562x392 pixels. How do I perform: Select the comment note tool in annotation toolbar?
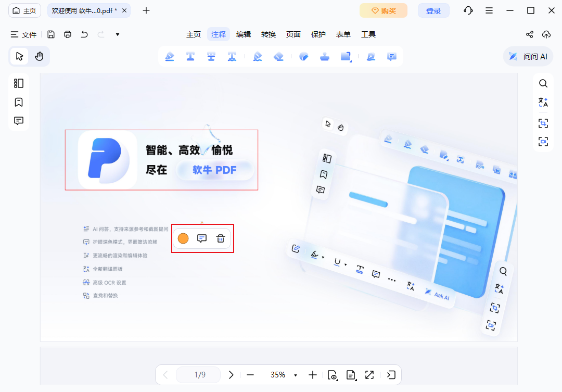click(x=391, y=56)
